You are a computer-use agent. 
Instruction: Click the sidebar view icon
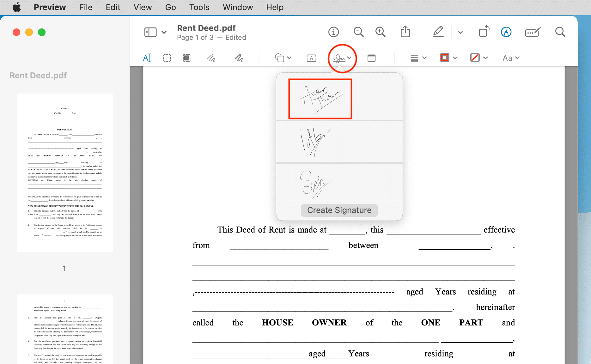(x=150, y=32)
